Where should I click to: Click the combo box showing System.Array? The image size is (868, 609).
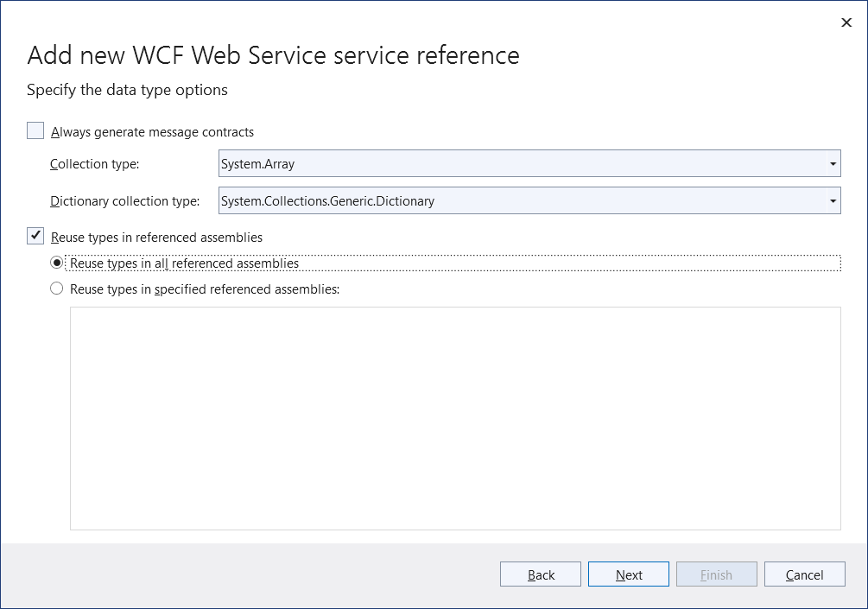click(x=518, y=163)
